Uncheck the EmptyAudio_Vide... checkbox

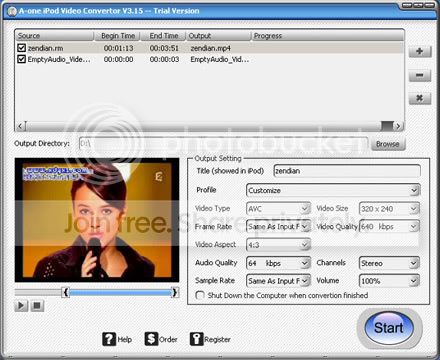tap(21, 59)
